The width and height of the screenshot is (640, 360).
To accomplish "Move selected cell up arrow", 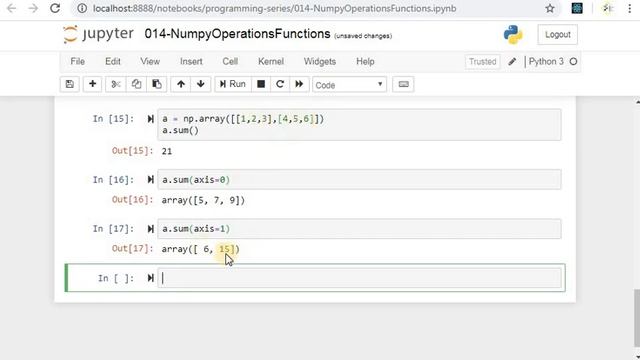I will click(x=181, y=84).
